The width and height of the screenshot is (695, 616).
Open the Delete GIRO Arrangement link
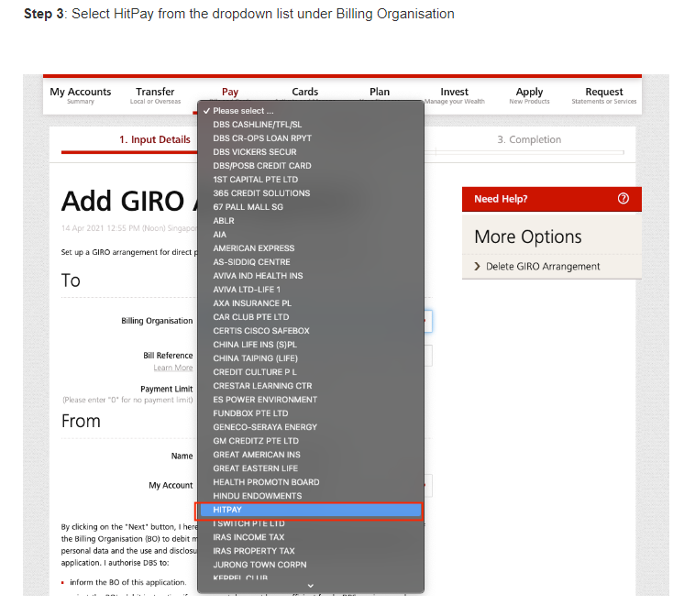[543, 267]
